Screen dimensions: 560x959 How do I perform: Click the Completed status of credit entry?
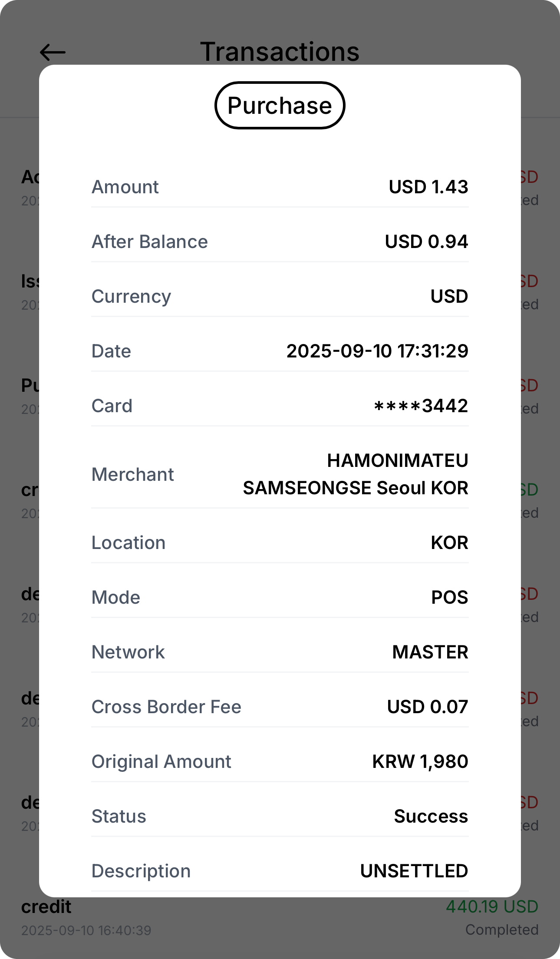click(x=501, y=930)
